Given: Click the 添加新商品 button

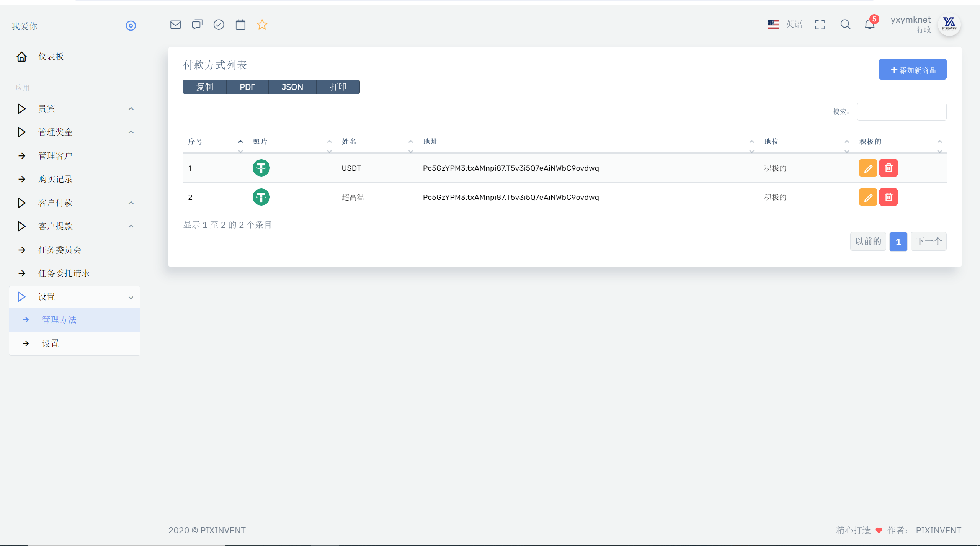Looking at the screenshot, I should [912, 70].
